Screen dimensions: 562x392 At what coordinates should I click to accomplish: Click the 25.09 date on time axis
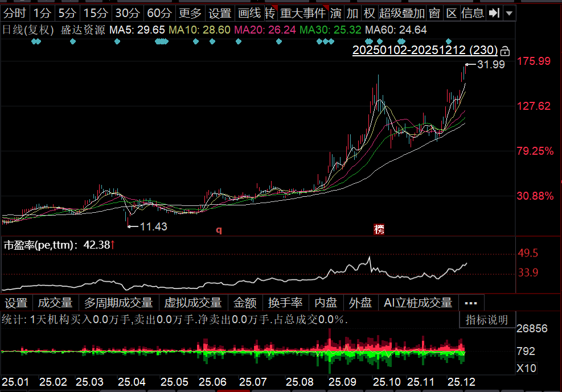pos(342,382)
